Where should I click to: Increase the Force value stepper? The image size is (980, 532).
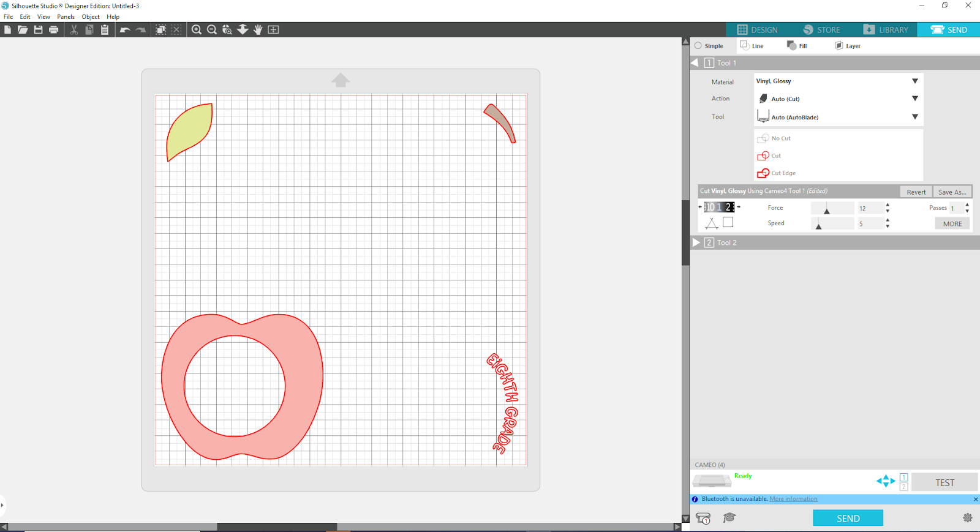tap(888, 205)
